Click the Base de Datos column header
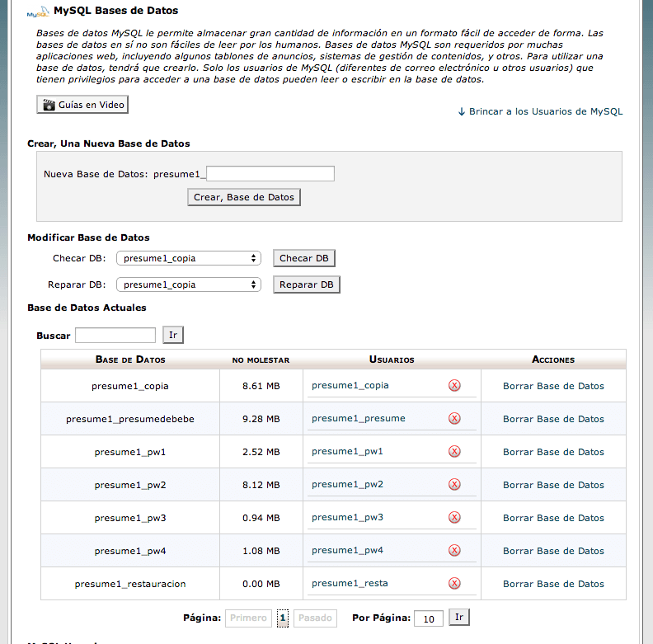Screen dimensions: 653x644 point(130,360)
